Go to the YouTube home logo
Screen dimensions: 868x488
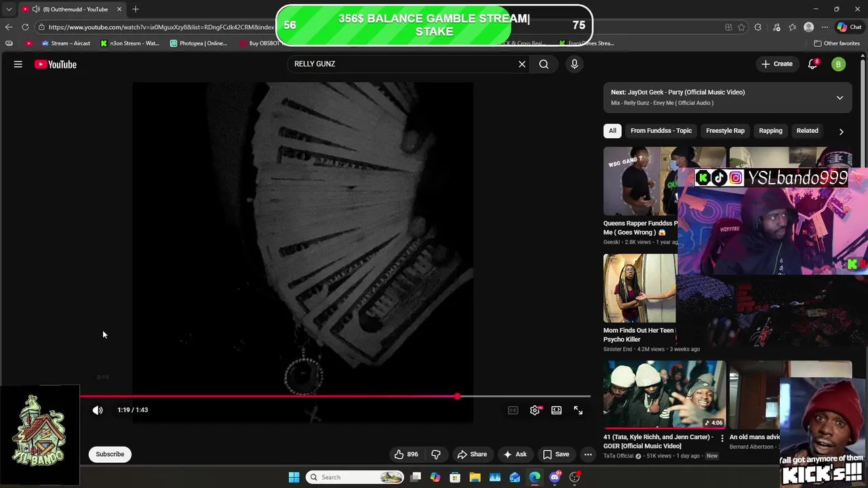click(56, 64)
